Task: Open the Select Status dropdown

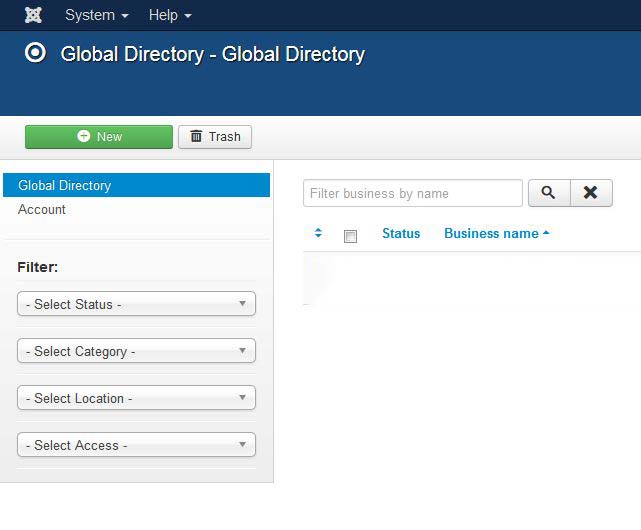Action: click(137, 304)
